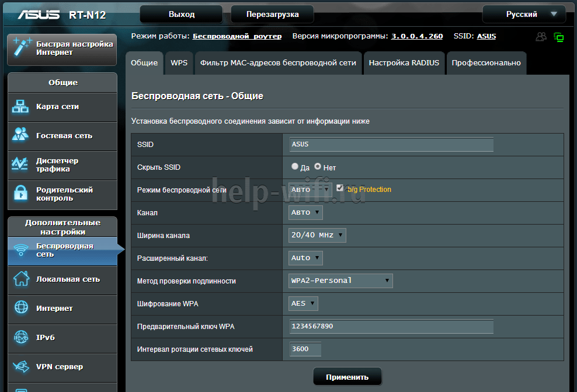Open Parental Control via the padlock icon
Screen dimensions: 577x392
[21, 194]
